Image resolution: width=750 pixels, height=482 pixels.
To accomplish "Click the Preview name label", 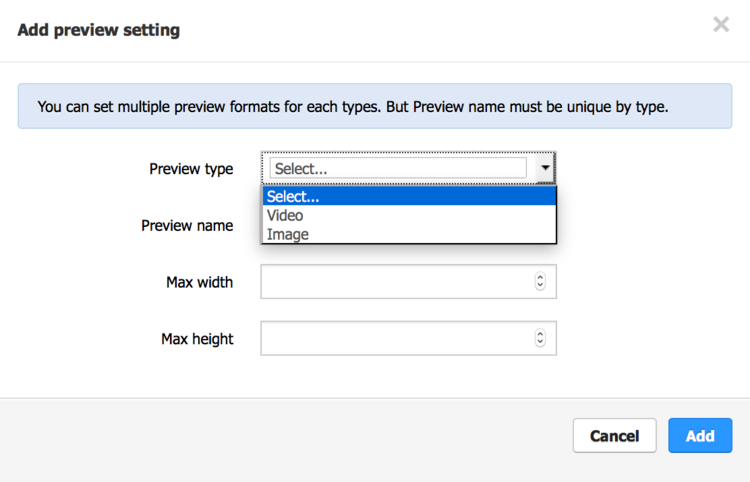I will click(x=187, y=225).
